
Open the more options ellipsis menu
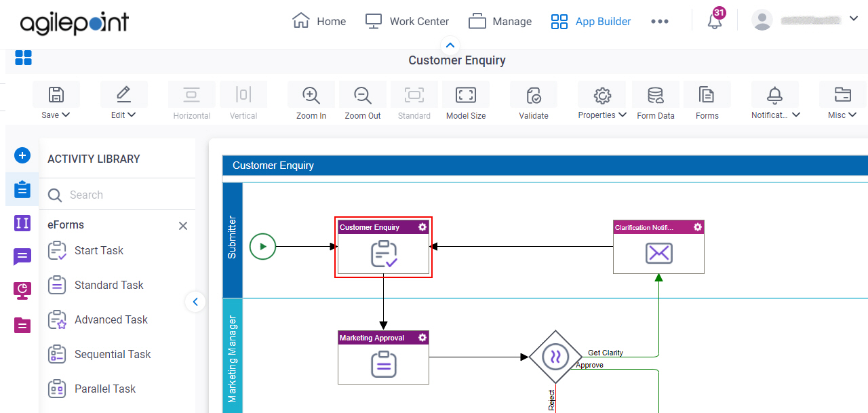(660, 22)
